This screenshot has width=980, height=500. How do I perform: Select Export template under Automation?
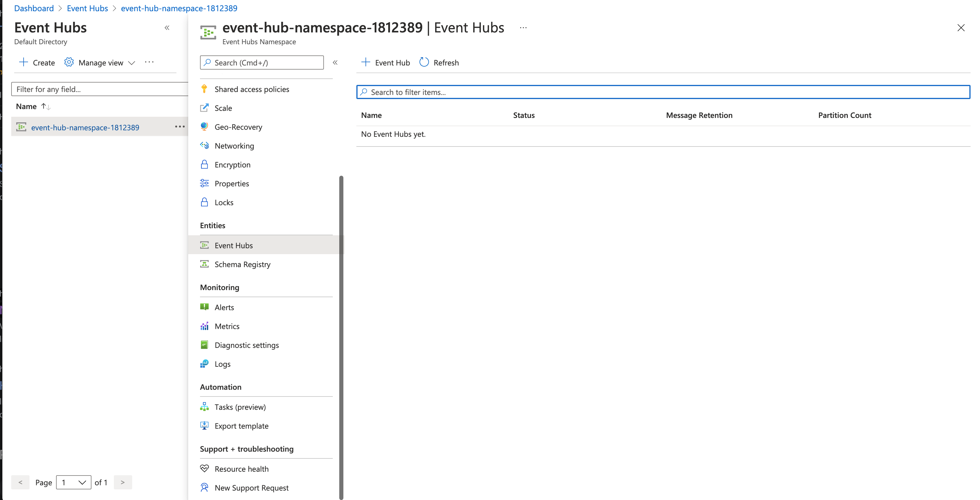(242, 426)
